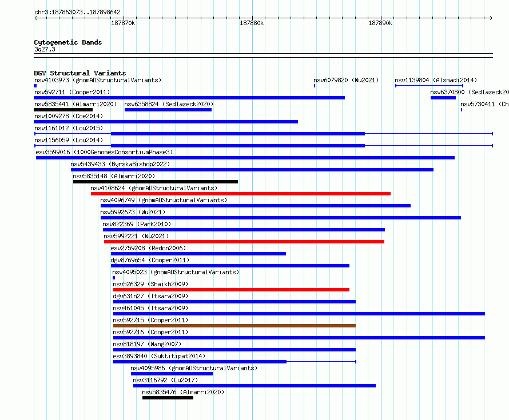
Task: Click nsv5835148 (Almarri2020) black bar
Action: pyautogui.click(x=156, y=182)
